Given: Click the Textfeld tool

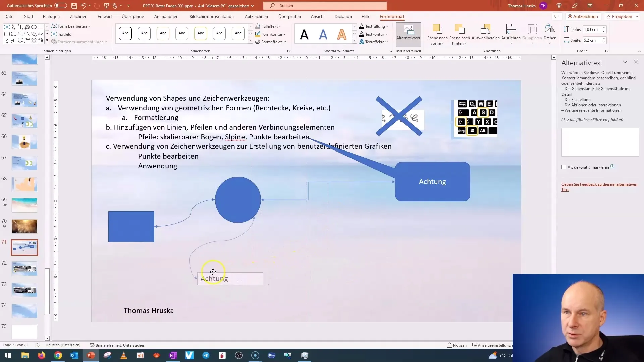Looking at the screenshot, I should click(62, 34).
